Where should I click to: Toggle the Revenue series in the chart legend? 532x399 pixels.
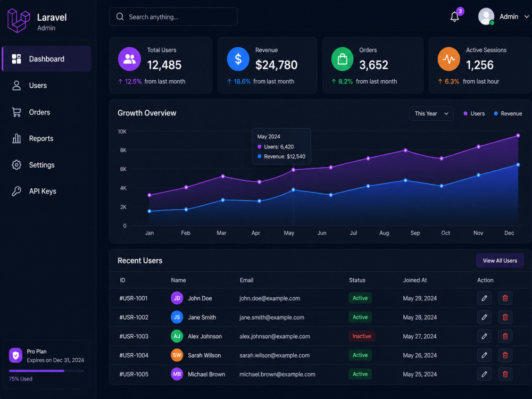508,114
